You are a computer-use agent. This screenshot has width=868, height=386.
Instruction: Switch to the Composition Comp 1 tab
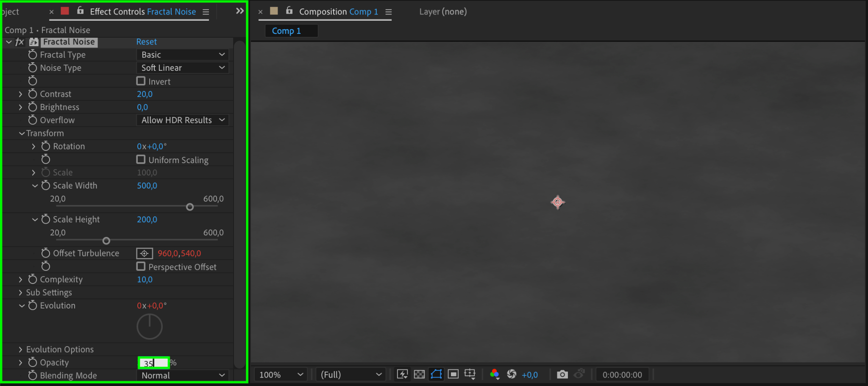tap(338, 12)
